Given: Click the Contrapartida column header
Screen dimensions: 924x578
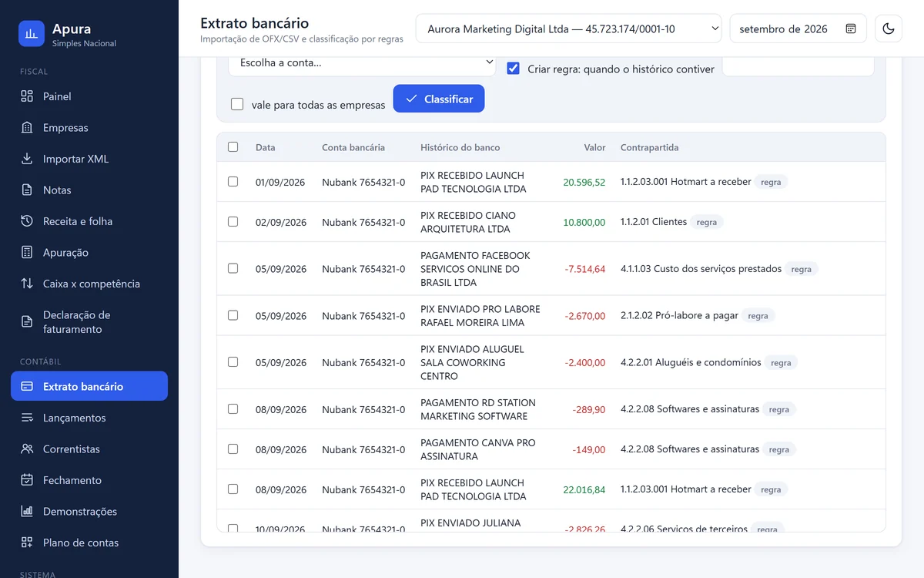Looking at the screenshot, I should (x=649, y=147).
